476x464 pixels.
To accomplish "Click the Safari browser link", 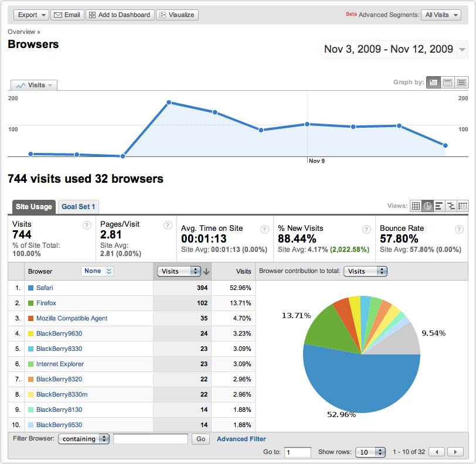I will (x=45, y=288).
